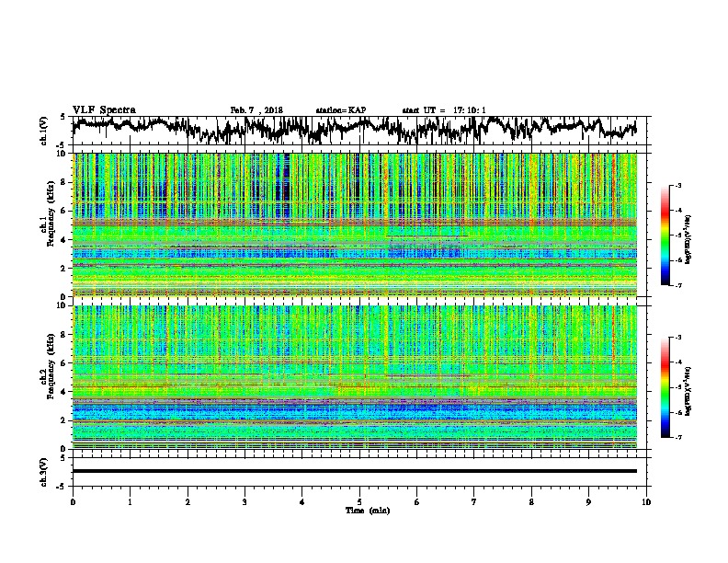728x563 pixels.
Task: Click the "station=KAP" header label
Action: 341,110
